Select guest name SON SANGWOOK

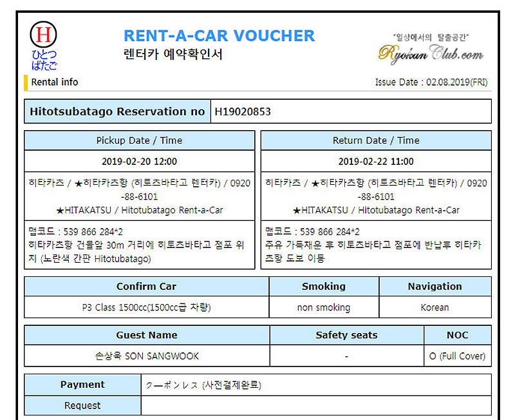click(162, 356)
